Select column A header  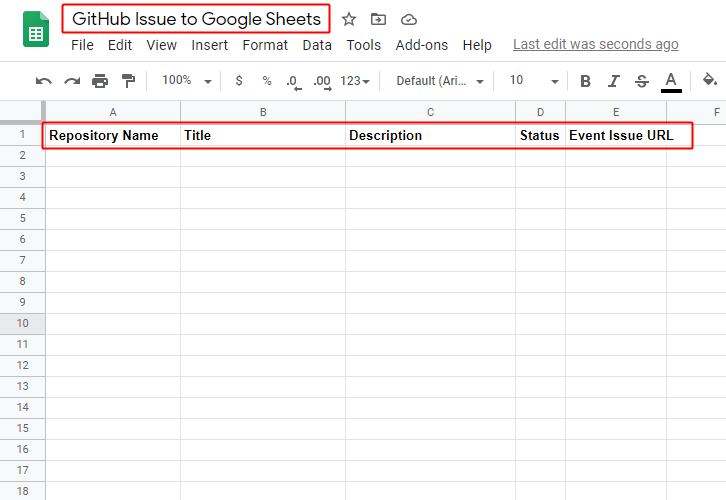(113, 112)
